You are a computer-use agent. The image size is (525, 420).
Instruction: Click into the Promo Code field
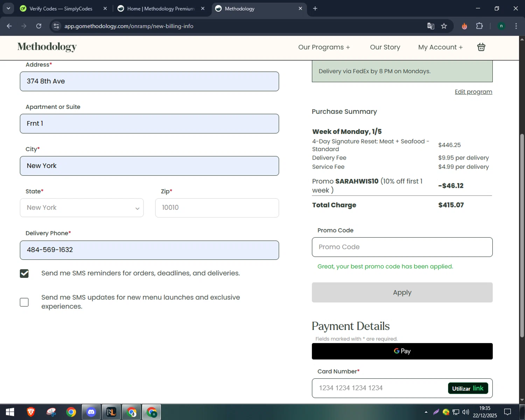click(402, 247)
